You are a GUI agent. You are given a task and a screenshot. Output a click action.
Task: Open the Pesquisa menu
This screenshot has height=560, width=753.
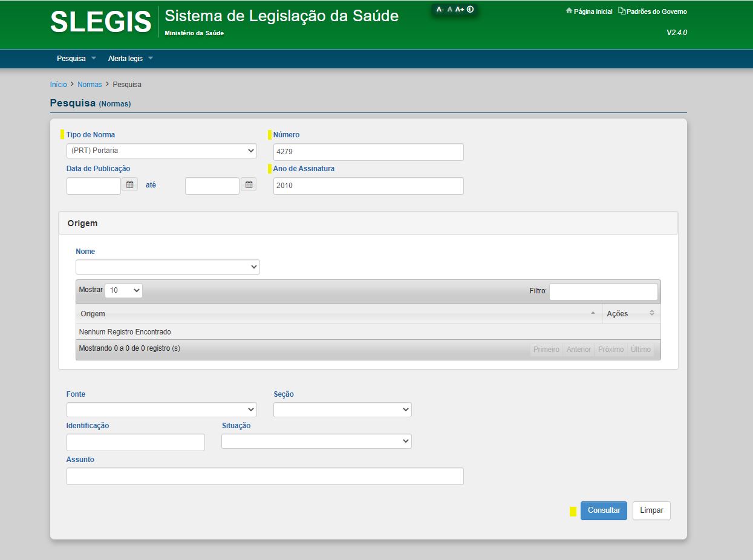click(76, 59)
